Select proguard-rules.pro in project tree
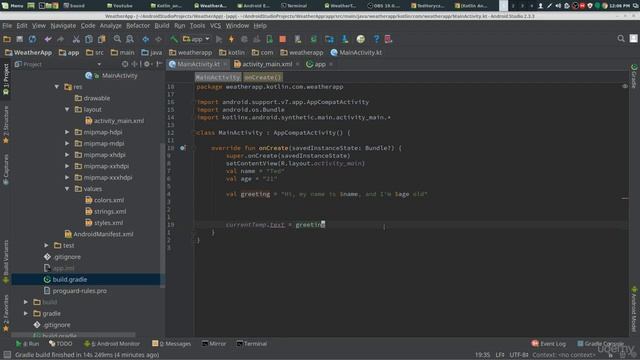The image size is (640, 360). coord(75,291)
